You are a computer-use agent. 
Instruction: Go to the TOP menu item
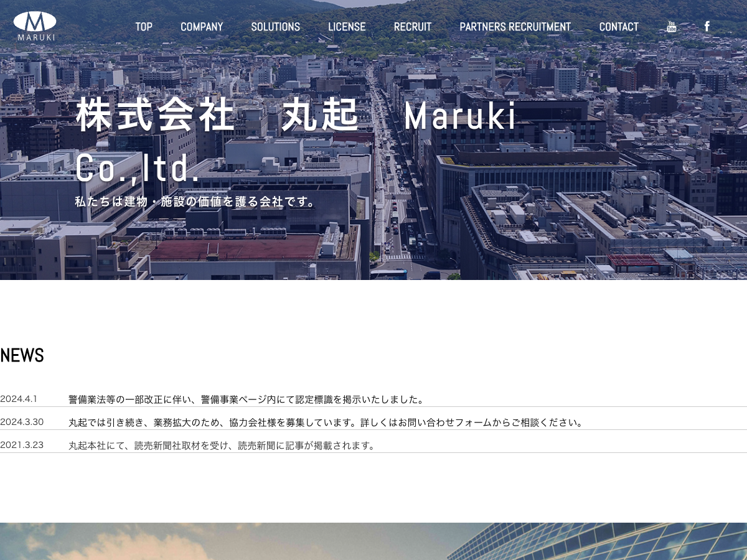tap(144, 27)
